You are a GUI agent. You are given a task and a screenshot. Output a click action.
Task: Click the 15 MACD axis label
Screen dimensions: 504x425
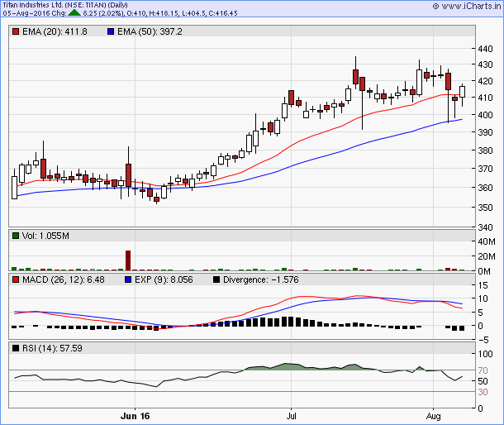[483, 285]
